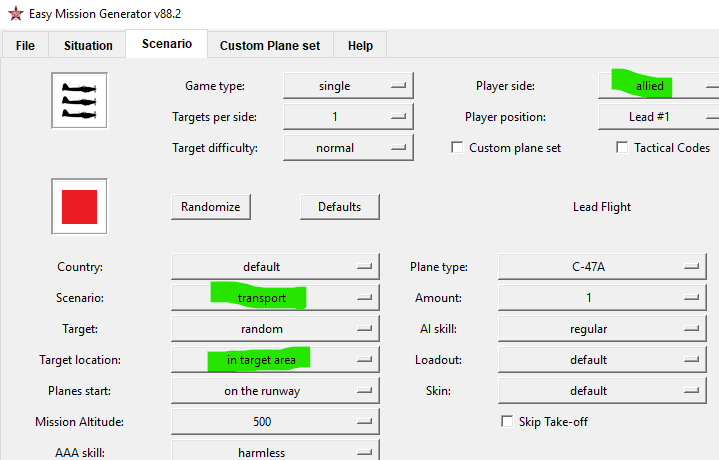Click the red star app icon
This screenshot has width=719, height=460.
pyautogui.click(x=15, y=15)
